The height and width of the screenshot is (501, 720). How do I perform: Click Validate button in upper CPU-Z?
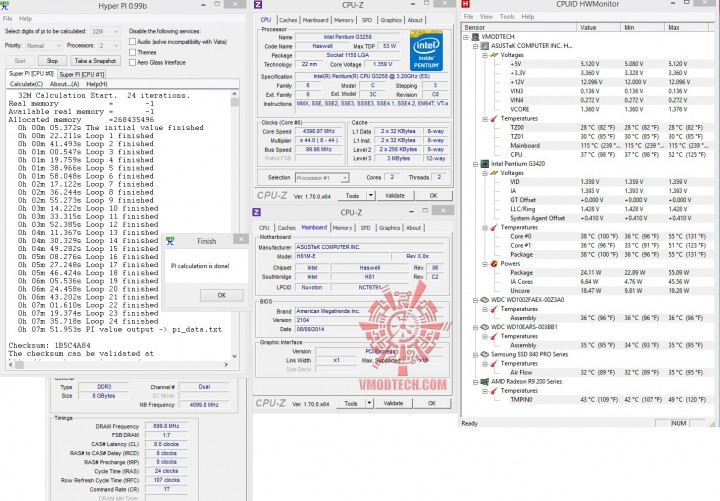point(395,196)
